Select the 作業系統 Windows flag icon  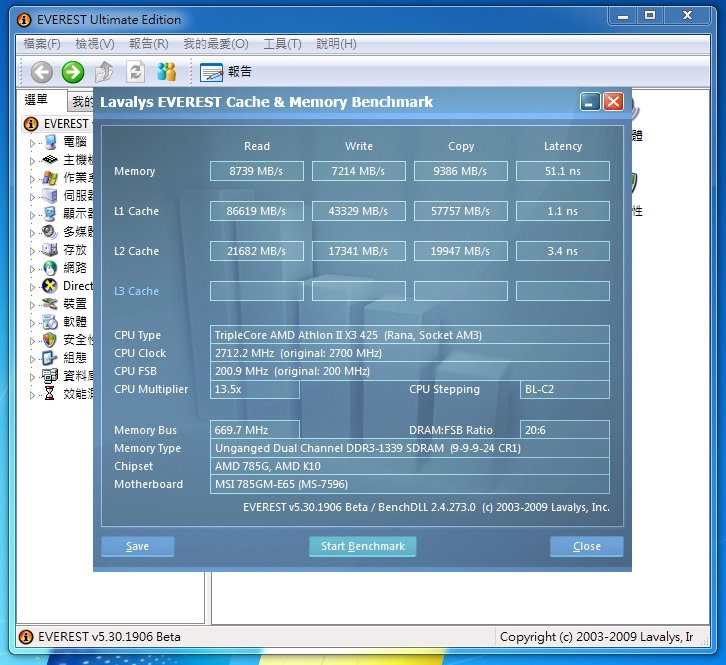click(50, 178)
